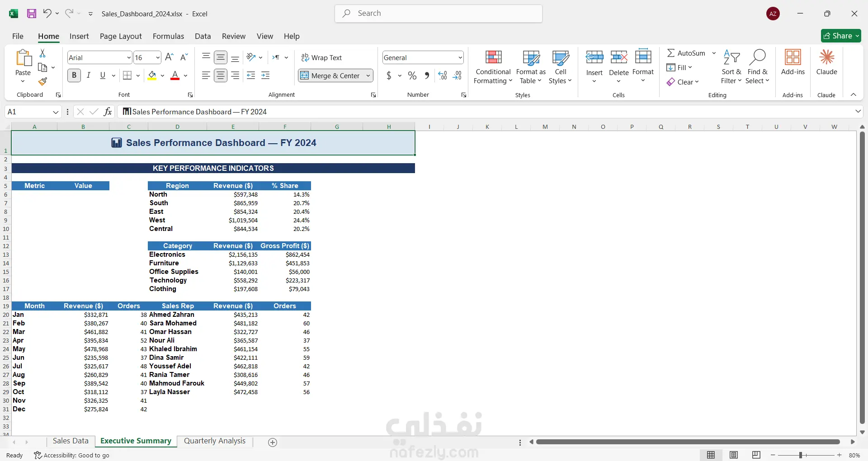868x461 pixels.
Task: Apply Comma Style format
Action: pyautogui.click(x=427, y=75)
